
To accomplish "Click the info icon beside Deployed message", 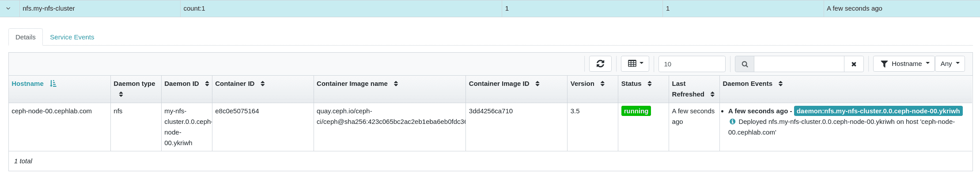I will click(732, 122).
